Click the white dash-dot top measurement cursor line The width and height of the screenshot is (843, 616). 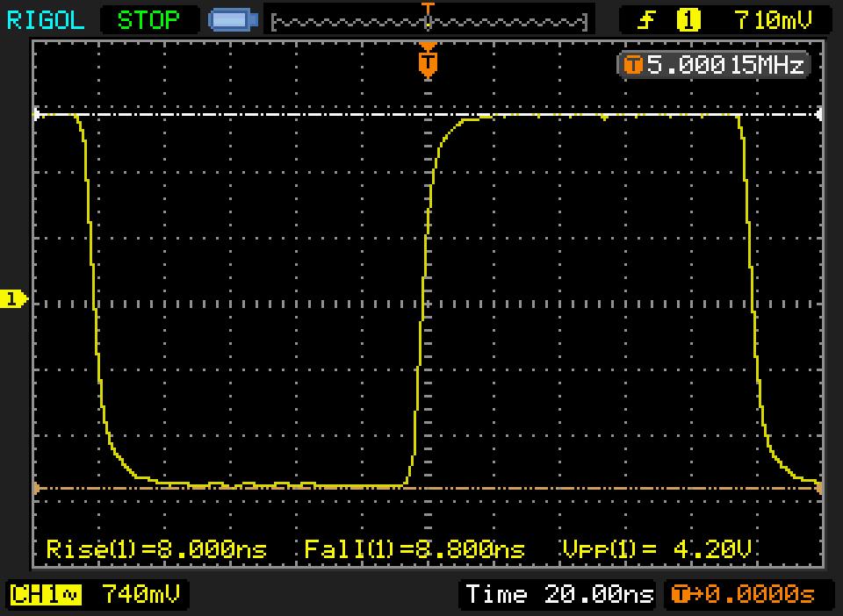[x=428, y=114]
